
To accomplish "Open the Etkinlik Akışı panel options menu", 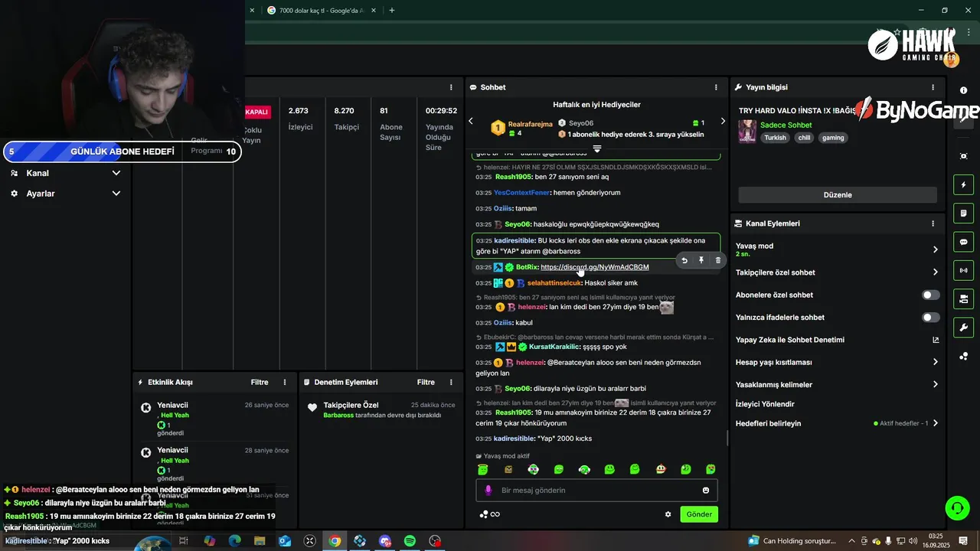I will coord(285,382).
